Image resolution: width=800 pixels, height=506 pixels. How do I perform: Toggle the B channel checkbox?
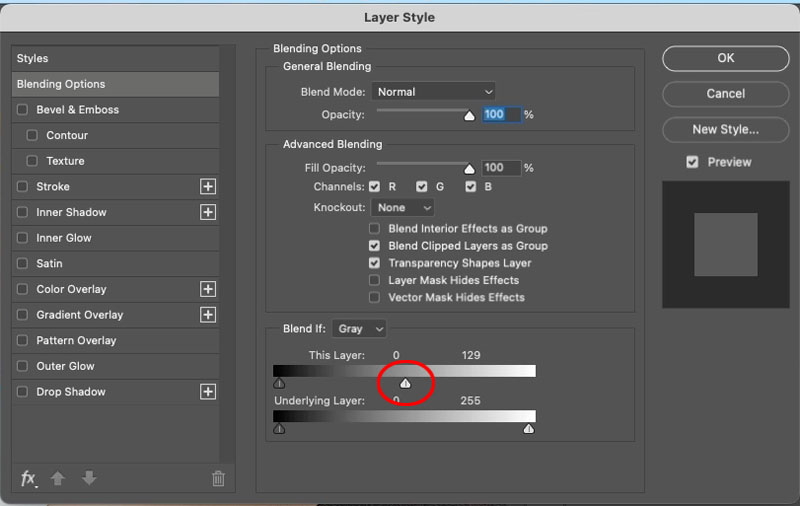coord(470,187)
